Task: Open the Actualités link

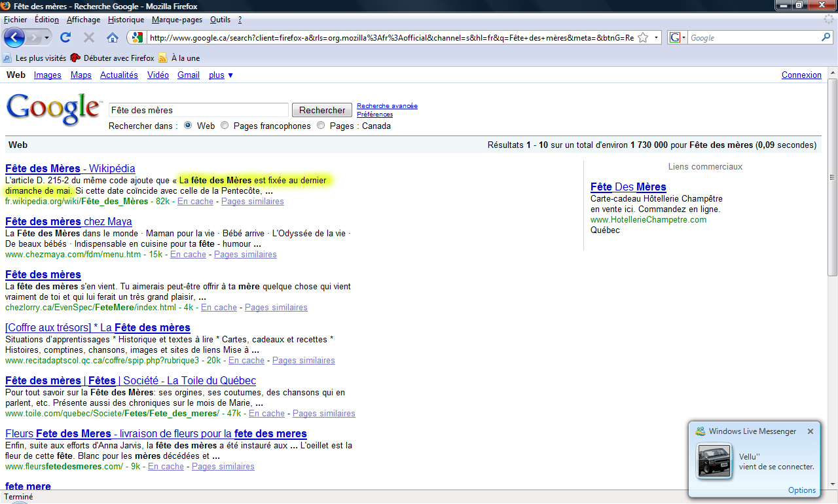Action: click(119, 75)
